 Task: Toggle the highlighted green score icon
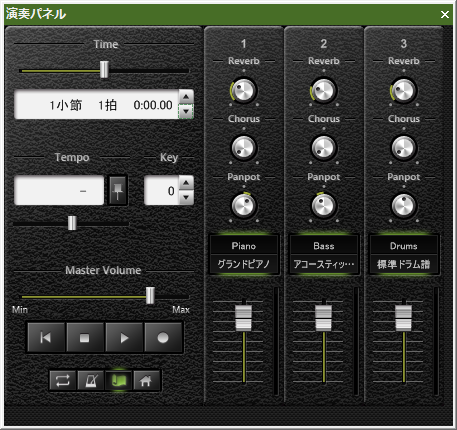[119, 380]
